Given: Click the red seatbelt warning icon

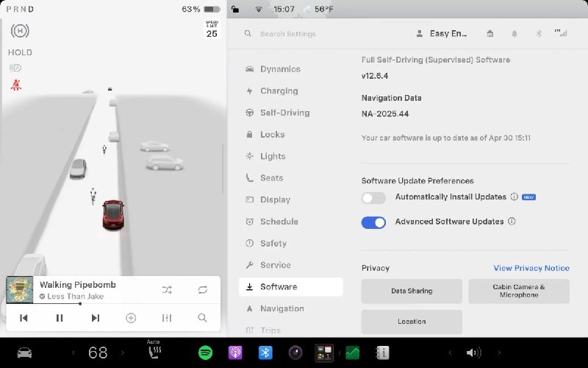Looking at the screenshot, I should point(15,85).
